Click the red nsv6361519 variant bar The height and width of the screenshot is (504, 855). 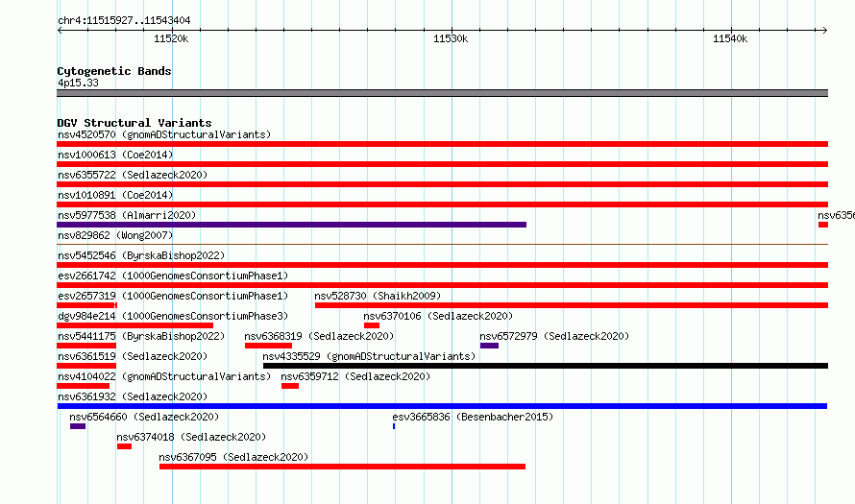coord(86,366)
